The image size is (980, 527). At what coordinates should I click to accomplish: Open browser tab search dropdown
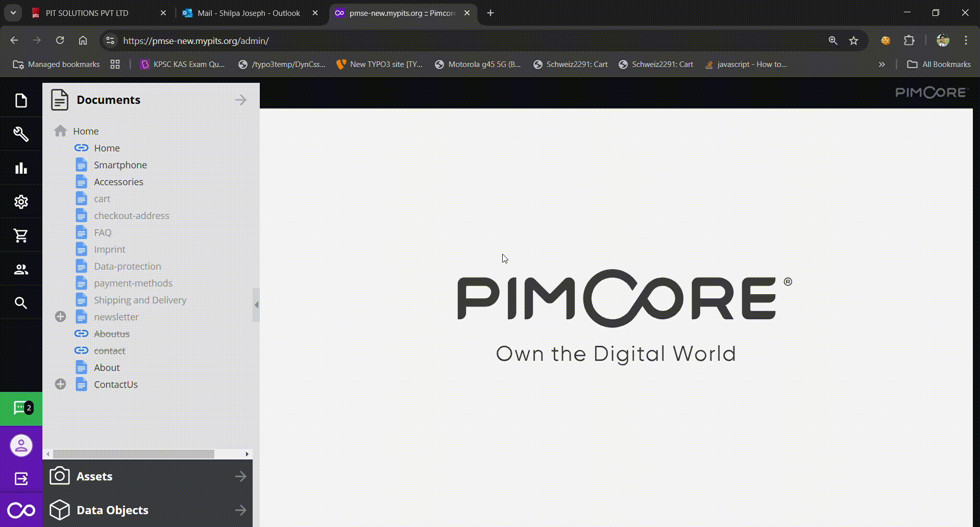13,13
